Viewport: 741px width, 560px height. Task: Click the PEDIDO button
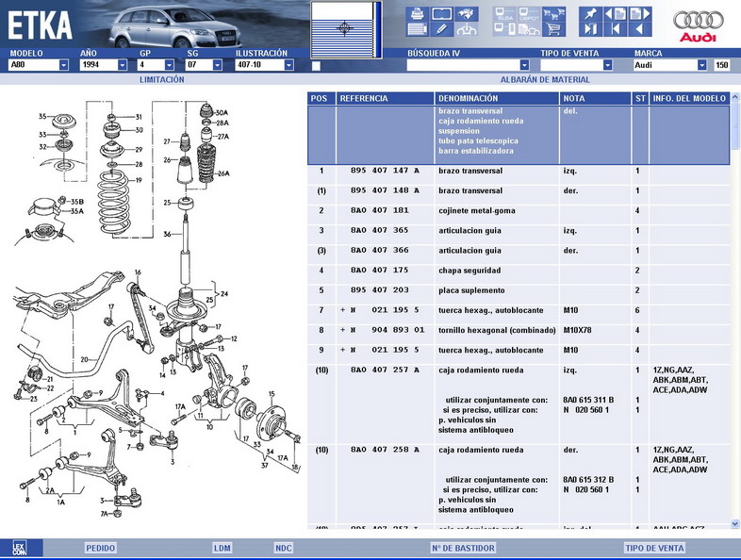click(x=100, y=548)
